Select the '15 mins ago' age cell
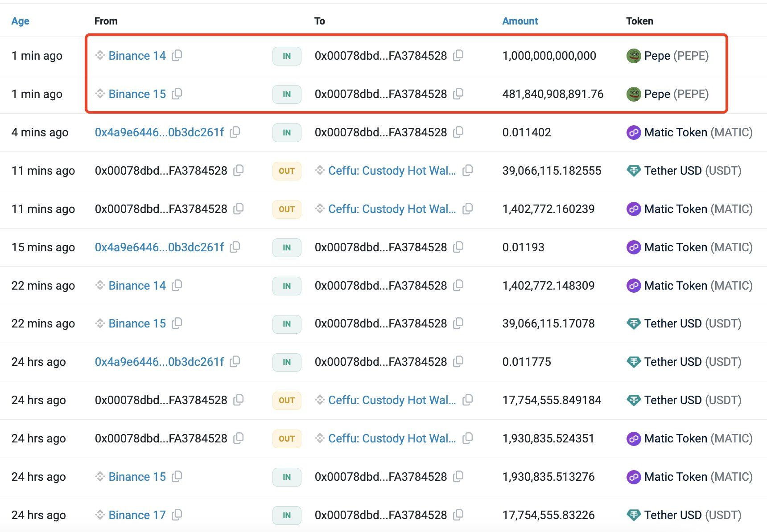This screenshot has height=532, width=767. (x=43, y=247)
